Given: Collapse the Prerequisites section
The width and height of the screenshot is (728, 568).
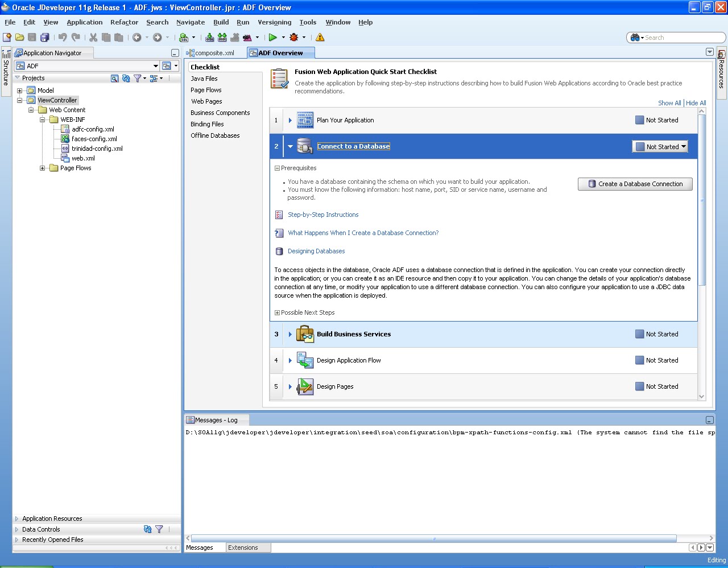Looking at the screenshot, I should [277, 168].
